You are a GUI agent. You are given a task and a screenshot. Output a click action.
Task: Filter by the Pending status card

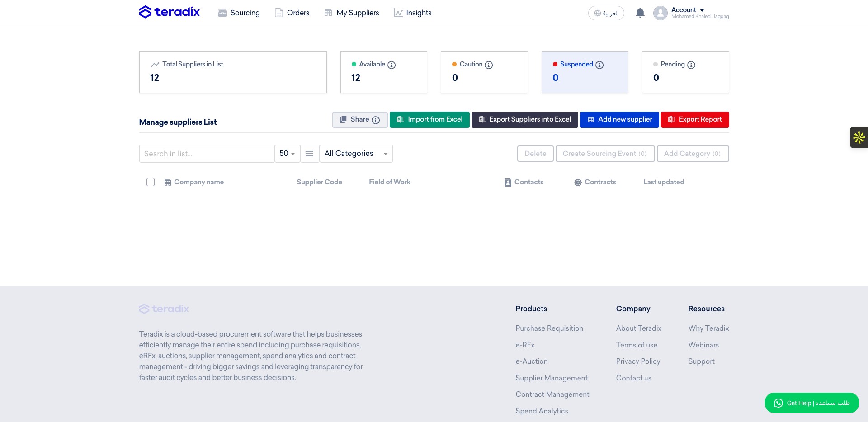click(x=685, y=72)
